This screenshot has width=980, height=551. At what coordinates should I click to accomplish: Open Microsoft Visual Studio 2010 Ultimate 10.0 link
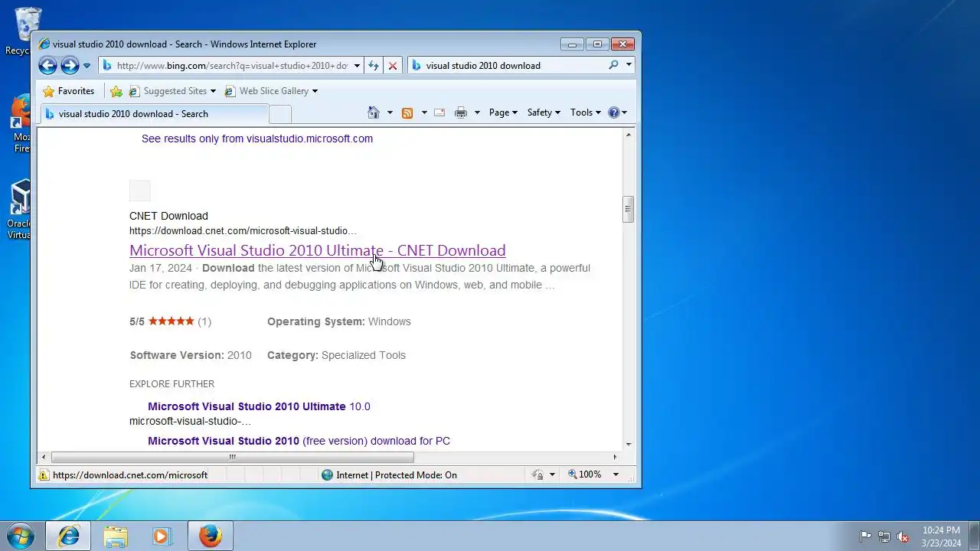click(x=259, y=406)
